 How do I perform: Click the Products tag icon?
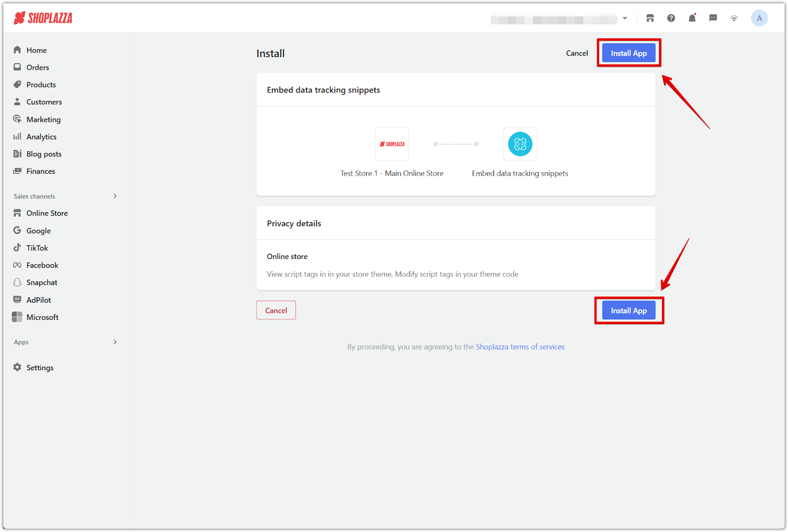(x=17, y=84)
